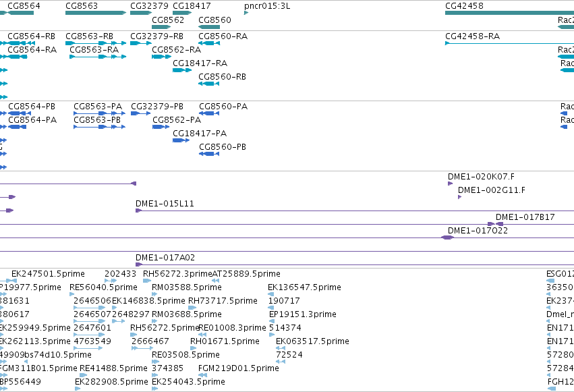This screenshot has width=574, height=392.
Task: Click the CG8564 gene label
Action: pos(24,6)
